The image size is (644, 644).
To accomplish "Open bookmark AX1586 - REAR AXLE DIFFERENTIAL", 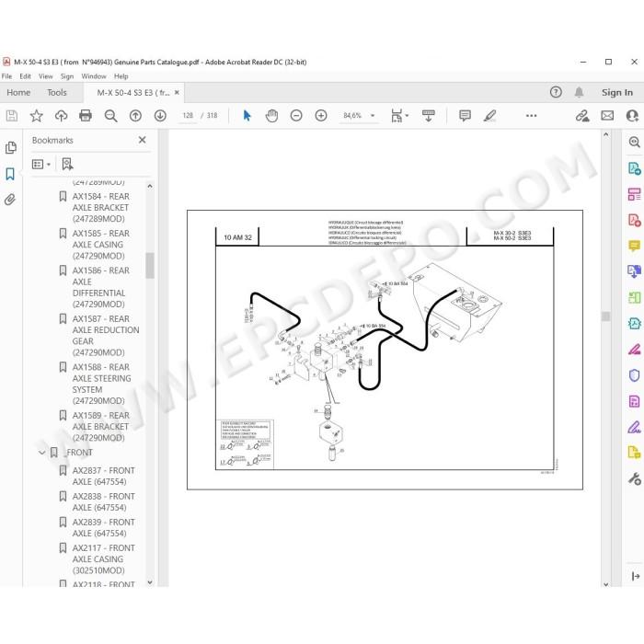I will (99, 287).
